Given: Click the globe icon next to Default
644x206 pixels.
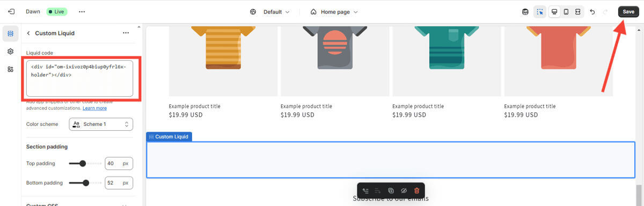Looking at the screenshot, I should (253, 11).
